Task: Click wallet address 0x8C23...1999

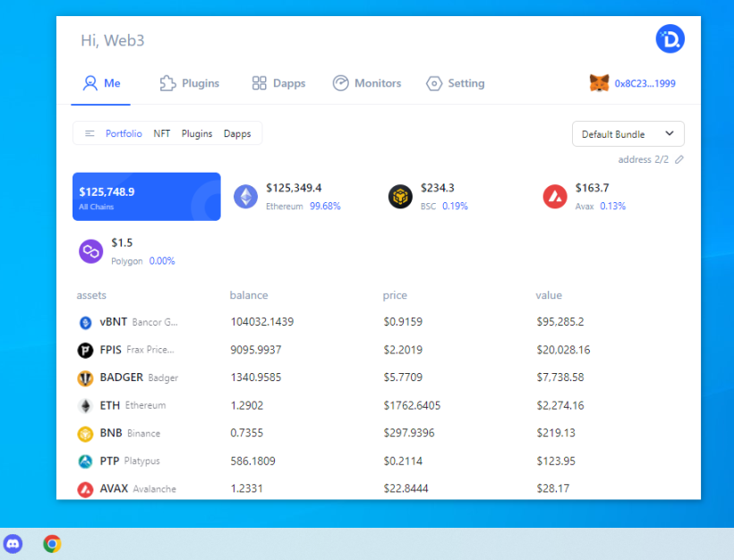Action: tap(644, 84)
